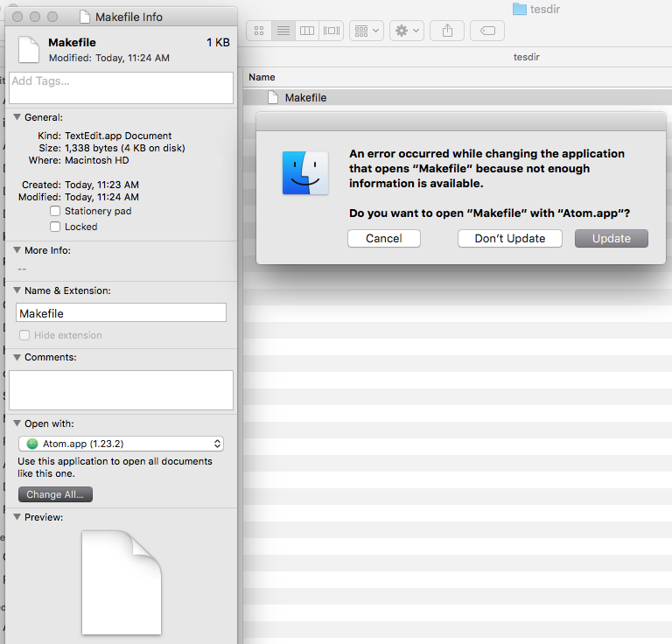The height and width of the screenshot is (644, 672).
Task: Click the Finder face icon in the dialog
Action: (305, 172)
